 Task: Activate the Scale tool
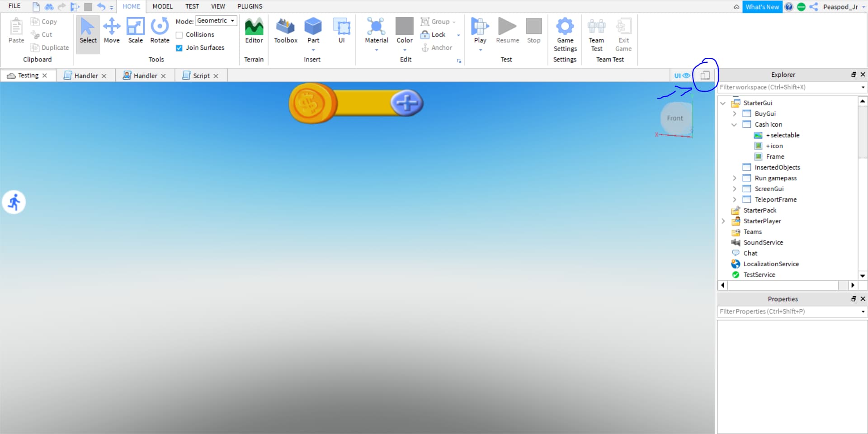[135, 31]
